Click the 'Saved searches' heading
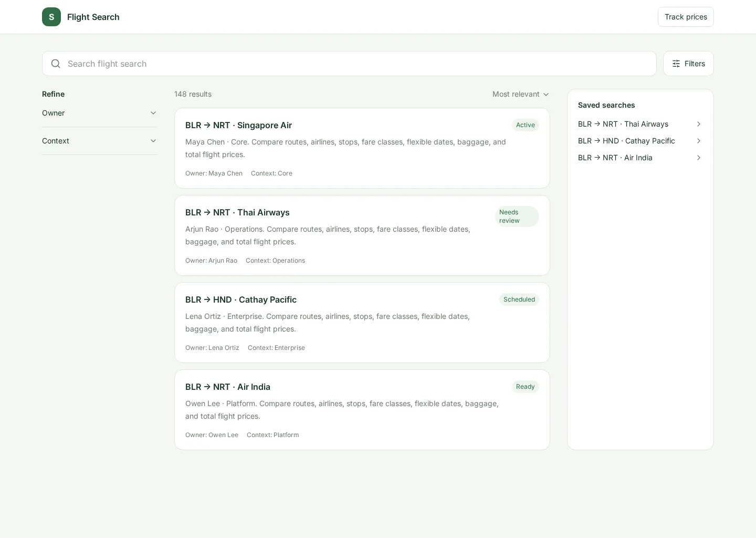756x538 pixels. tap(606, 105)
